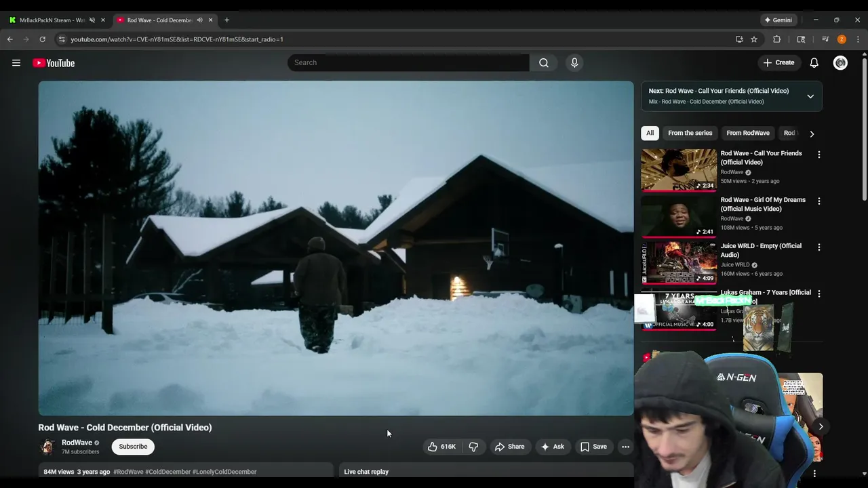The width and height of the screenshot is (868, 488).
Task: Click the install/cast icon in address bar
Action: point(739,39)
